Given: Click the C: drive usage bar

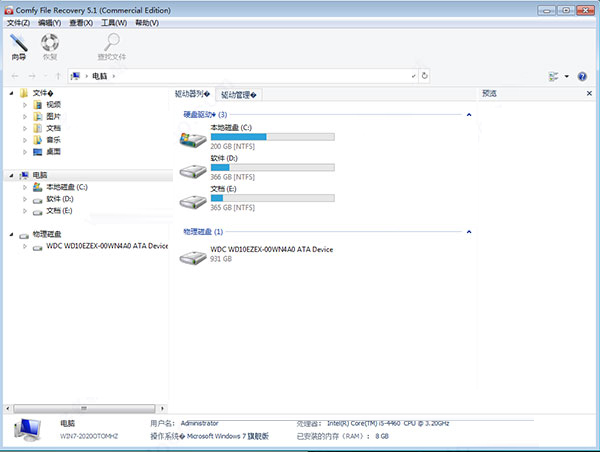Looking at the screenshot, I should point(272,137).
